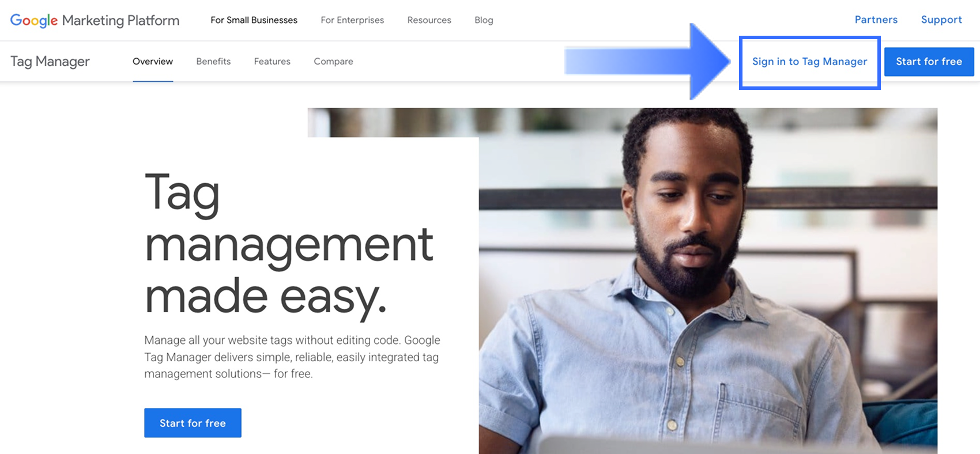Switch to the Benefits tab
Screen dimensions: 980x454
(213, 62)
